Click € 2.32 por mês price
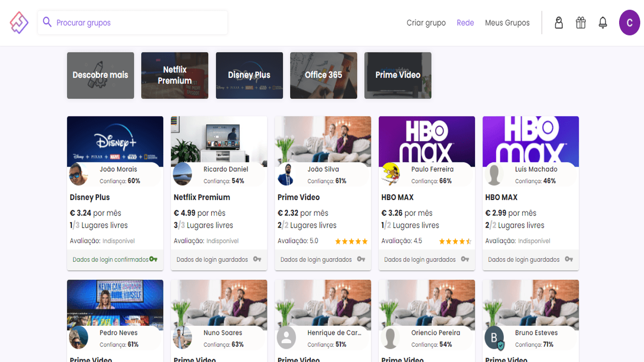This screenshot has height=362, width=644. pos(303,213)
